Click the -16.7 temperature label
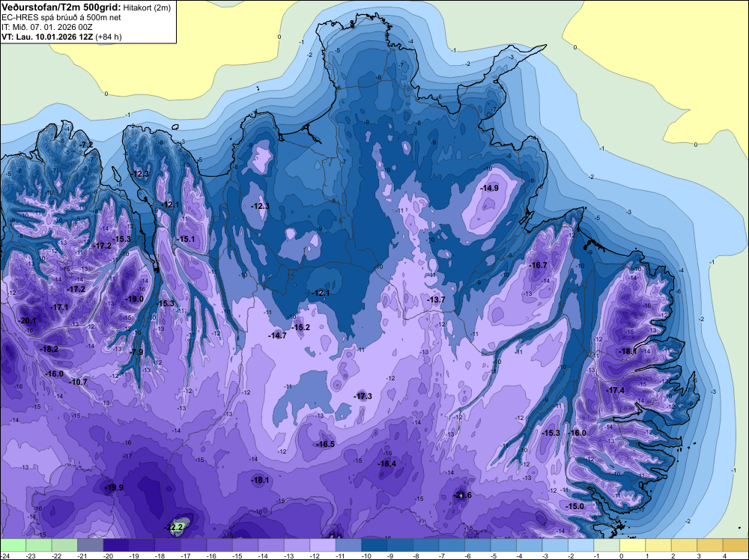The height and width of the screenshot is (560, 749). coord(539,265)
